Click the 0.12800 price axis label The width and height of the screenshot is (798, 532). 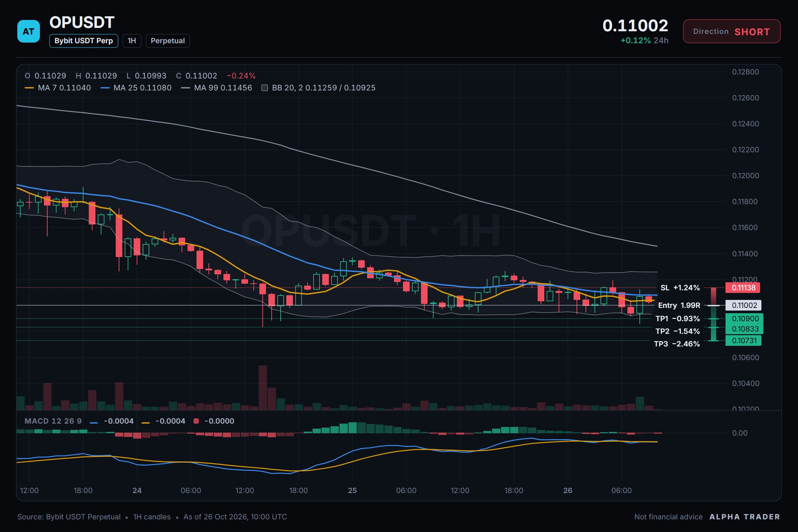(745, 72)
